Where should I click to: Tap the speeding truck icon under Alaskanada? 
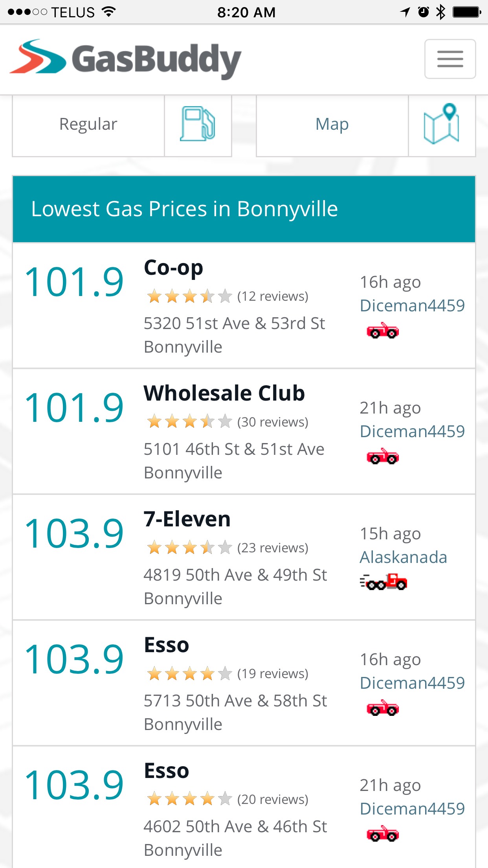click(x=383, y=582)
